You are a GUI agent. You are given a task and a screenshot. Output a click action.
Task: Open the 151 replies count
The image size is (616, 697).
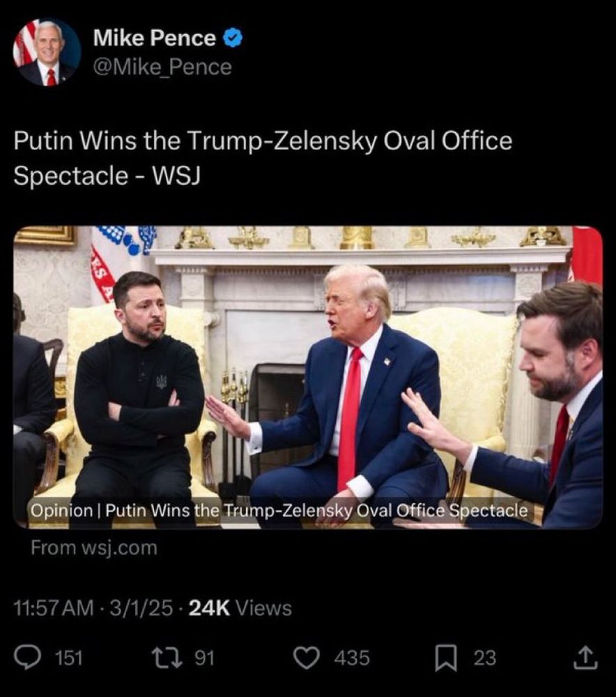68,658
